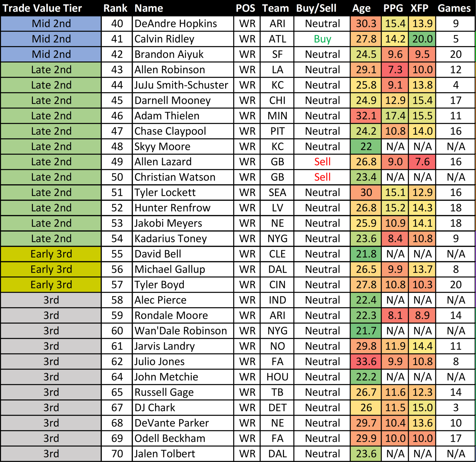The width and height of the screenshot is (476, 462).
Task: Open the Rank column menu
Action: 110,6
